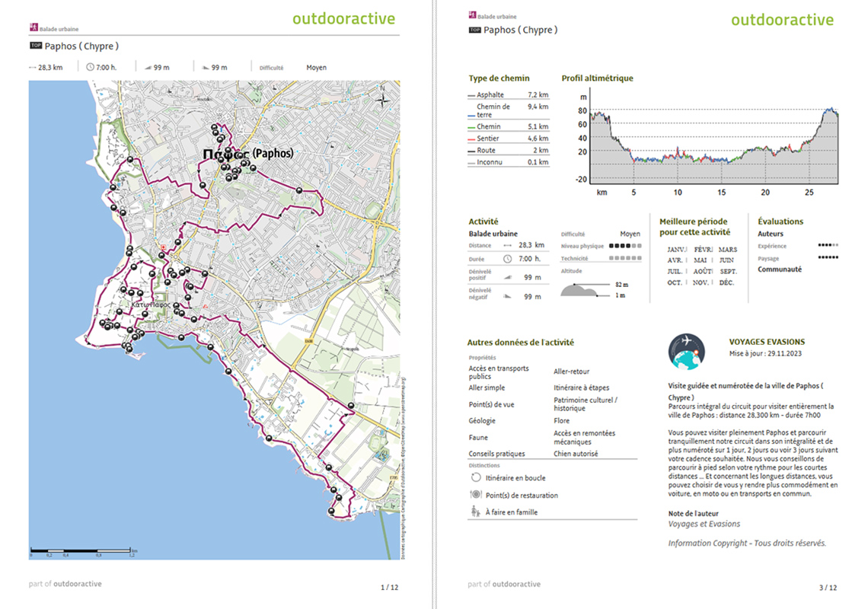Click the 'Chien autorisé' property
The width and height of the screenshot is (868, 609).
576,454
